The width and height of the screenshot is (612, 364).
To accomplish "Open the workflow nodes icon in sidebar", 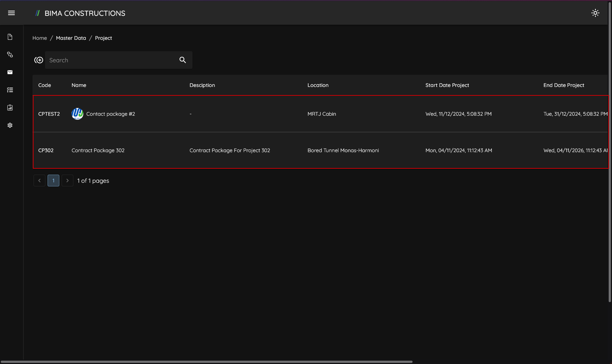I will click(10, 55).
